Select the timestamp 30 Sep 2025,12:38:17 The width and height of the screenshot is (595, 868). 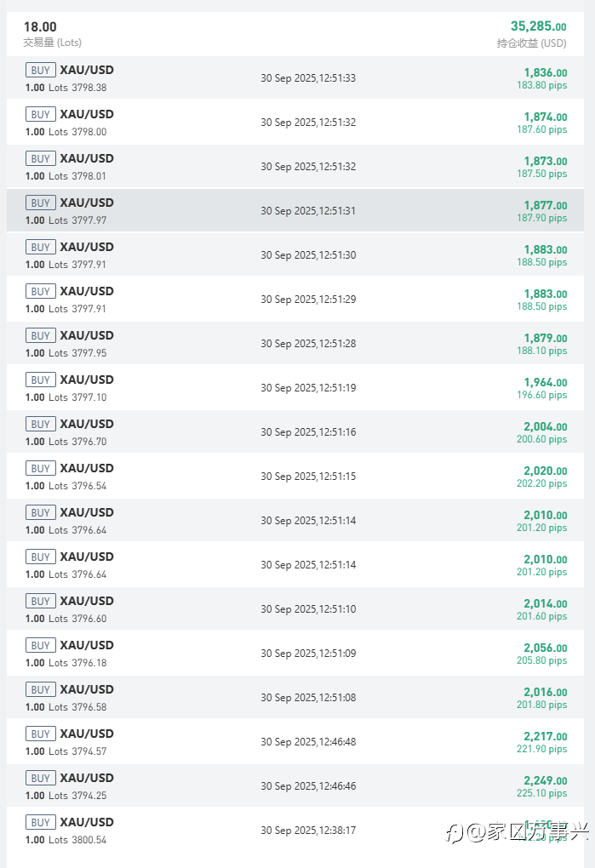coord(308,831)
